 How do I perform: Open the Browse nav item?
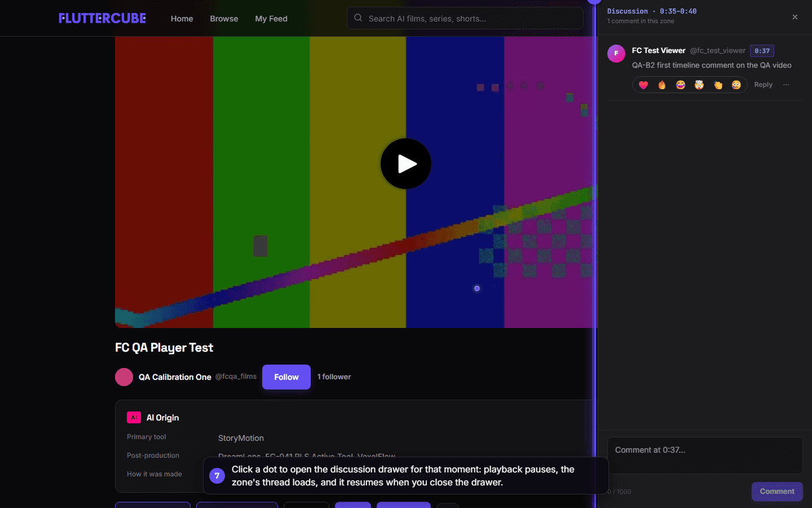(224, 19)
